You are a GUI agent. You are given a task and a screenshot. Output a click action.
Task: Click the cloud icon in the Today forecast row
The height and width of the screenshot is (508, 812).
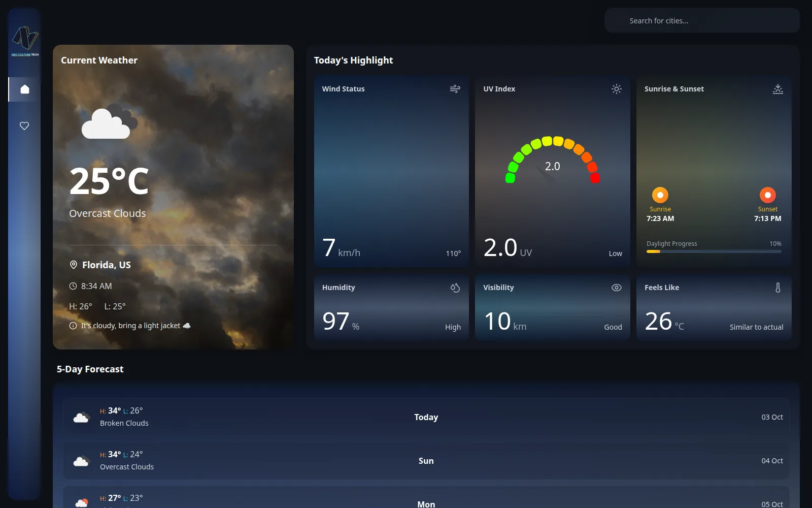tap(81, 417)
